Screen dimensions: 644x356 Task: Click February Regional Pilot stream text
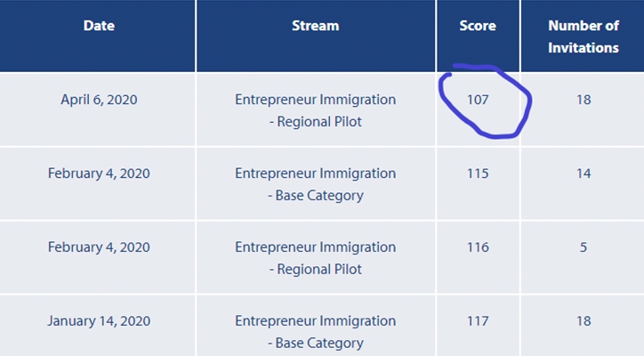tap(316, 258)
